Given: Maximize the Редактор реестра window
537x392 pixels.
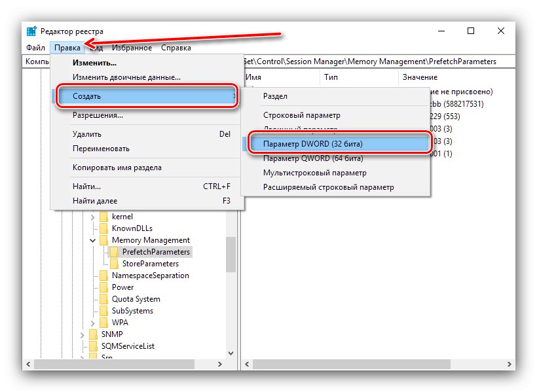Looking at the screenshot, I should pos(471,31).
